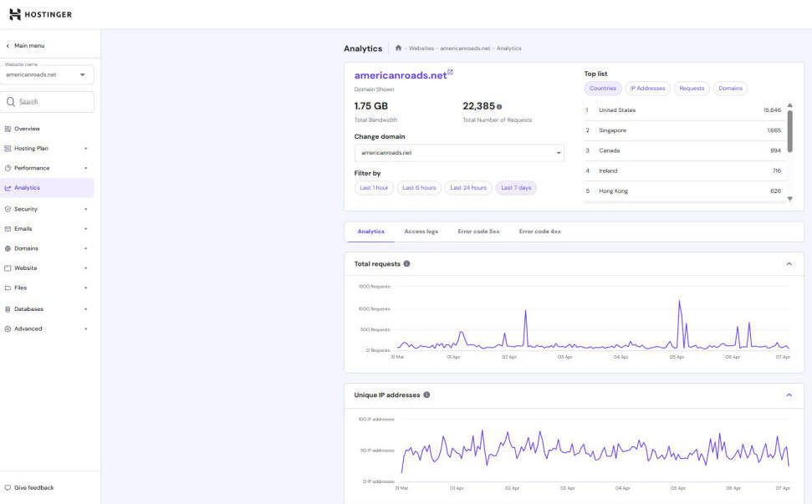812x504 pixels.
Task: Click the Website window icon
Action: pos(8,268)
